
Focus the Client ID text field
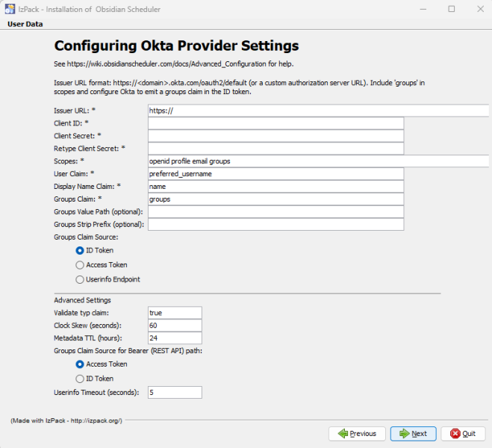pos(275,123)
